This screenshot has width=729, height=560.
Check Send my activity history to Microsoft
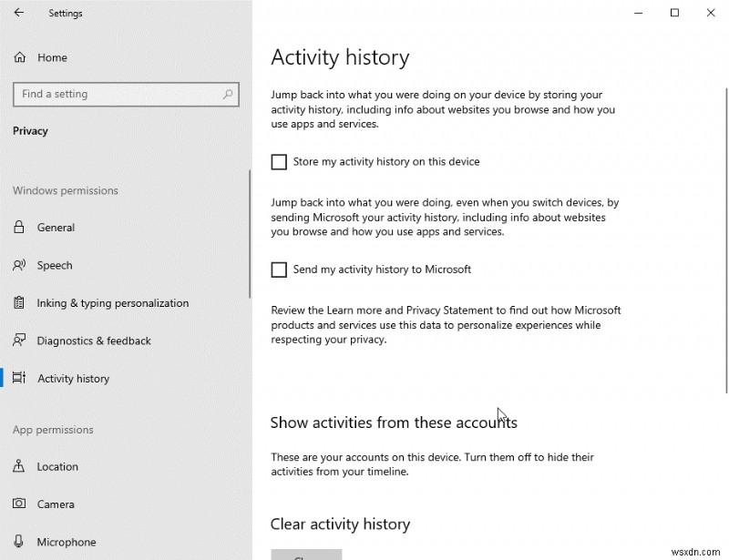(279, 270)
